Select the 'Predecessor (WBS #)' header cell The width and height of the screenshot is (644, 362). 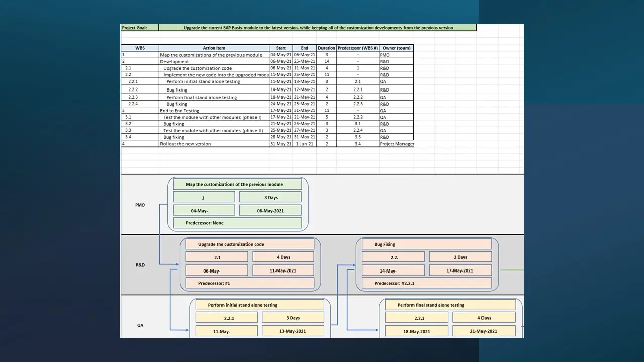pyautogui.click(x=357, y=48)
